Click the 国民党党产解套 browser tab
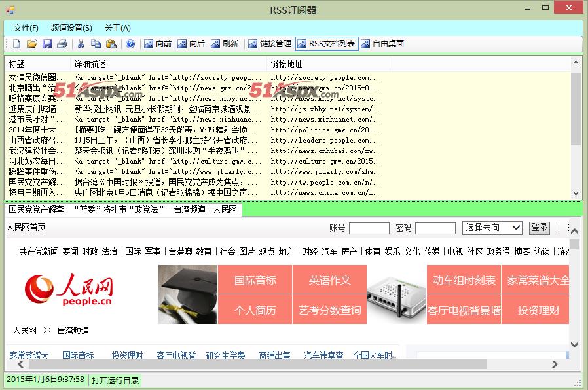This screenshot has width=588, height=390. pyautogui.click(x=123, y=209)
